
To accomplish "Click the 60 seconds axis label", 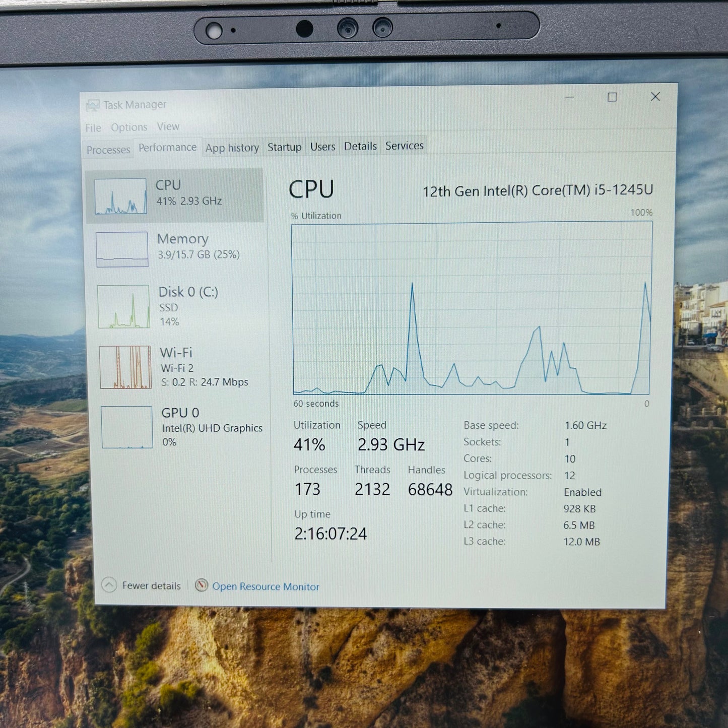I will [x=316, y=404].
